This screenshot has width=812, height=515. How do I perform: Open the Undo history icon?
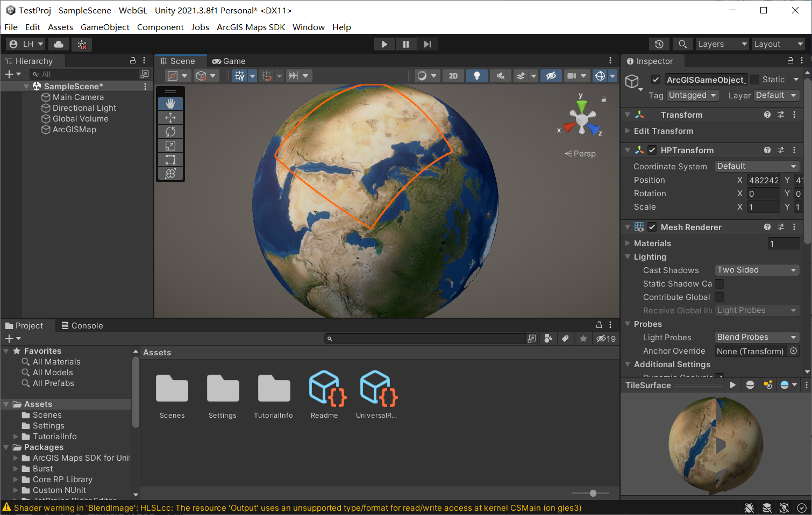tap(659, 44)
